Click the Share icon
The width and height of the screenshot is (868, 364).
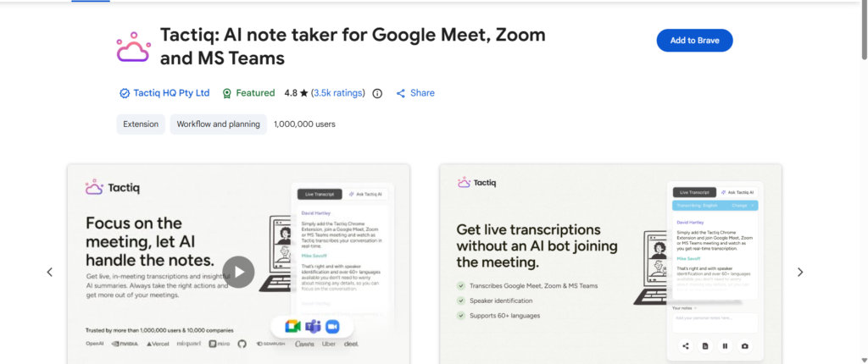pos(401,93)
